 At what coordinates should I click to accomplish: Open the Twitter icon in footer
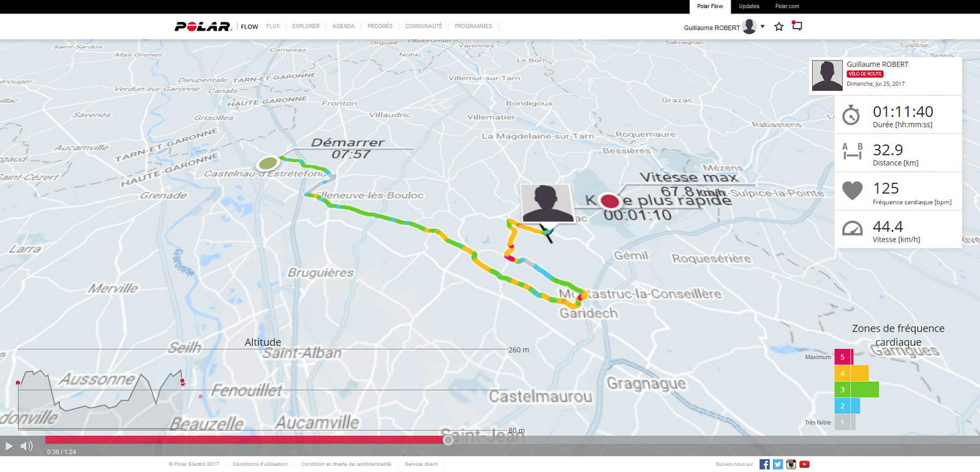[x=778, y=464]
